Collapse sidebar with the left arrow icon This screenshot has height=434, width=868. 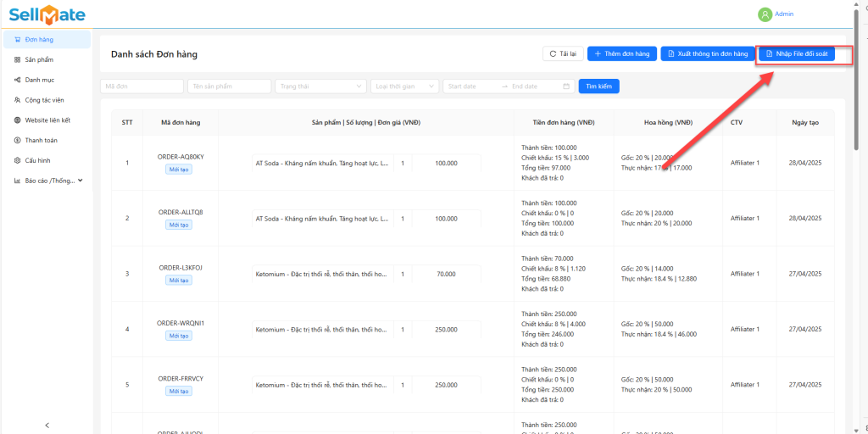(47, 425)
